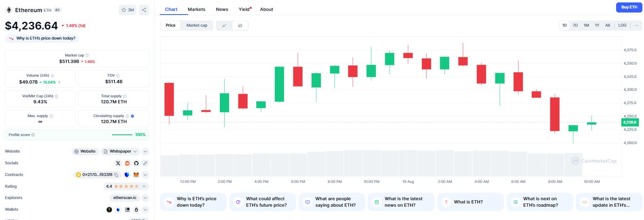The width and height of the screenshot is (644, 220).
Task: Click the Buy ETH button
Action: click(629, 7)
